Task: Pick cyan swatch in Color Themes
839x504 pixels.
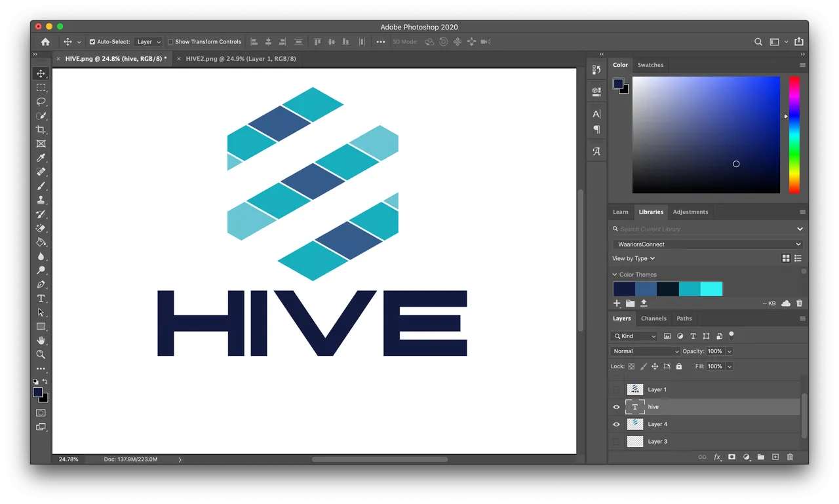Action: point(712,289)
